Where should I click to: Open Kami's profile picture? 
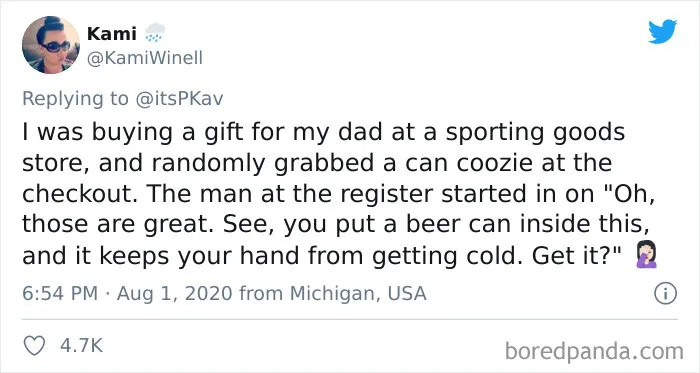coord(51,45)
